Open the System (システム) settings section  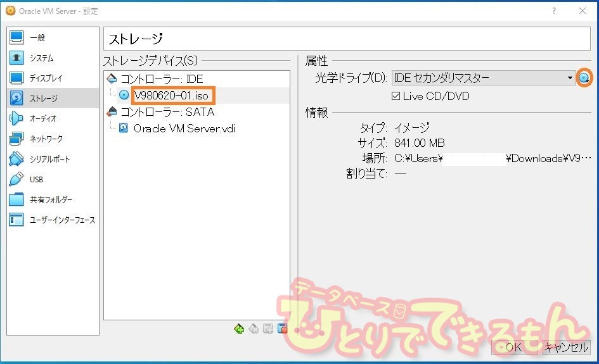(x=41, y=58)
